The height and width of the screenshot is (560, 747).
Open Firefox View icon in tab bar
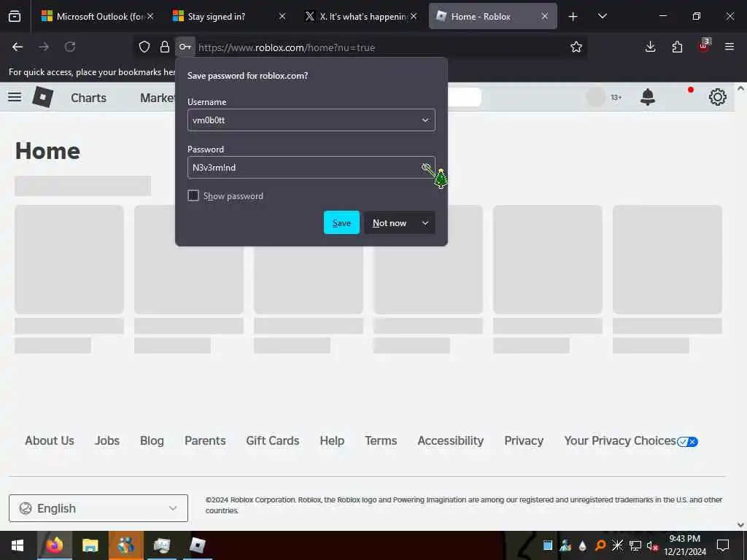tap(15, 16)
